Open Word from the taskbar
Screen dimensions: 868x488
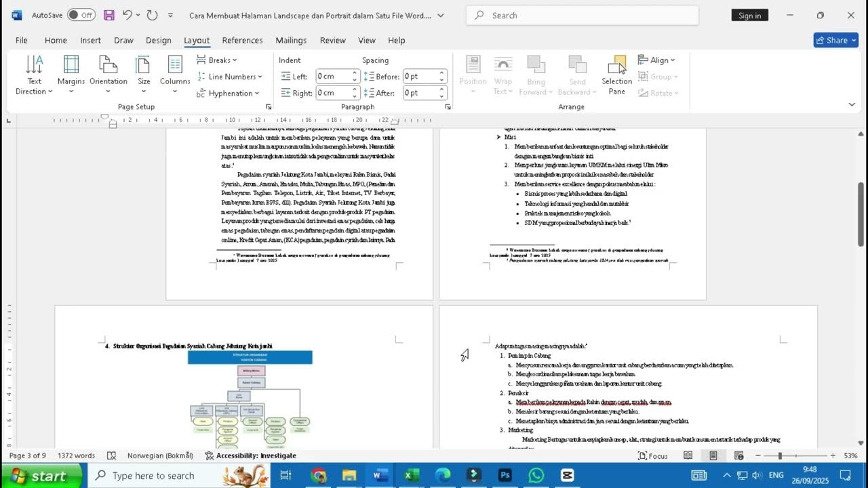[380, 475]
